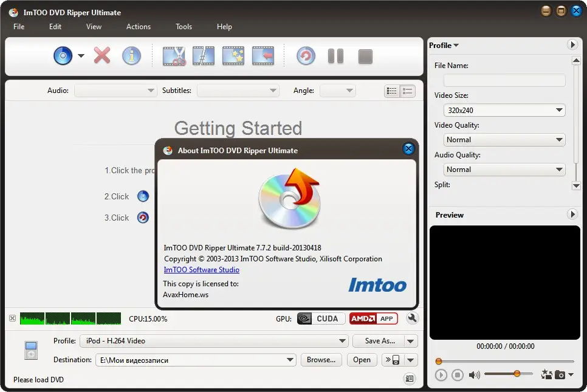Take a snapshot with camera icon
Viewport: 587px width, 392px height.
click(560, 374)
